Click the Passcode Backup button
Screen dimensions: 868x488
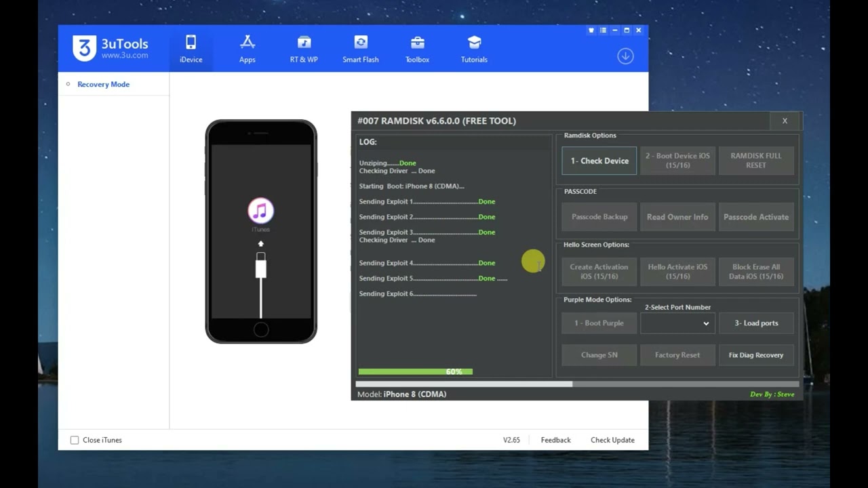599,217
